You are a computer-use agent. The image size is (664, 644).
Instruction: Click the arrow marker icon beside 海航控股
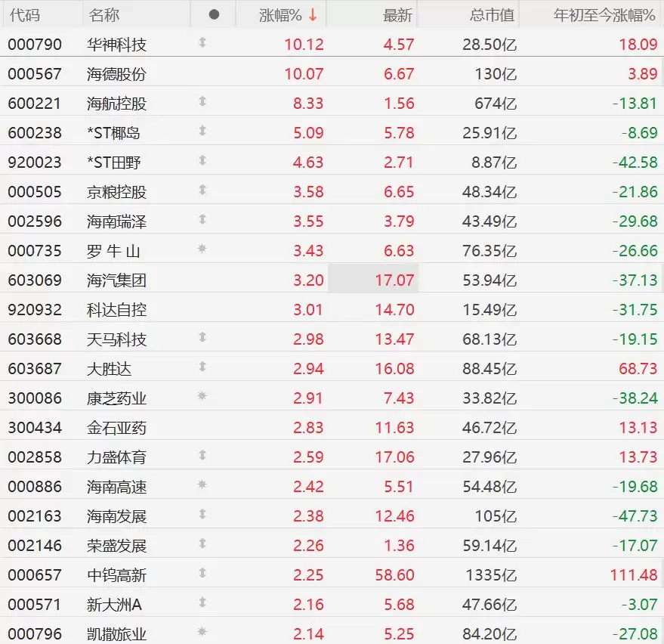202,103
